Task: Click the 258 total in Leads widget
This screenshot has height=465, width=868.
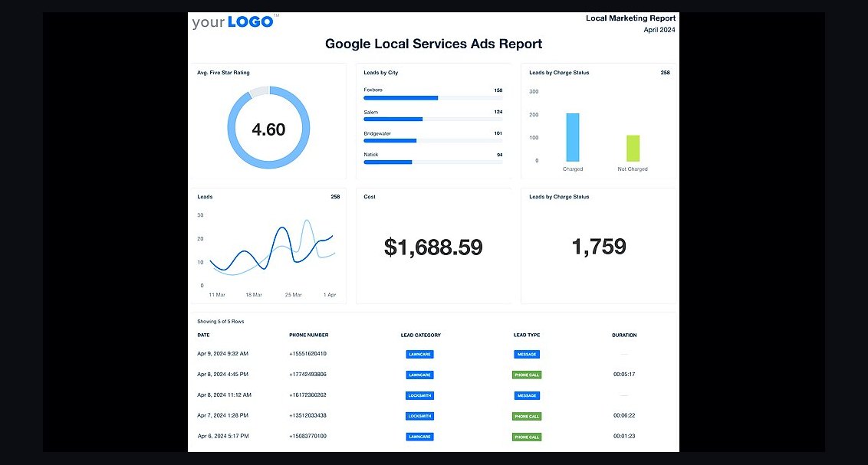Action: 335,197
